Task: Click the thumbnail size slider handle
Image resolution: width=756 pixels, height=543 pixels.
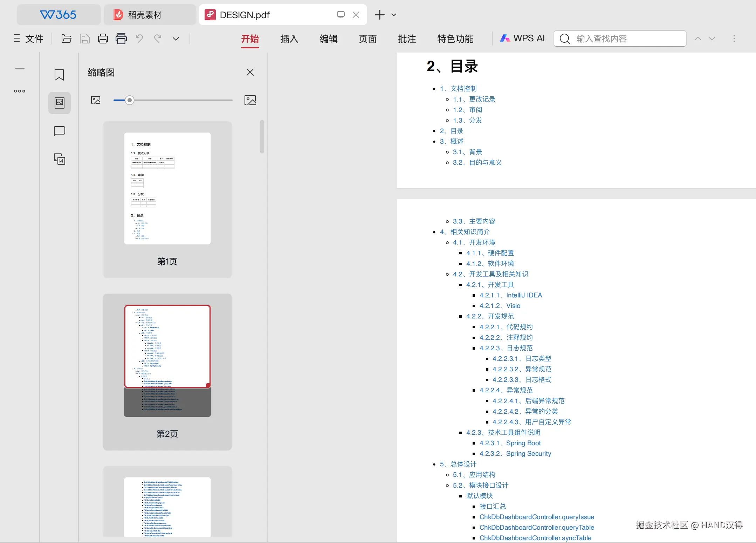Action: 130,100
